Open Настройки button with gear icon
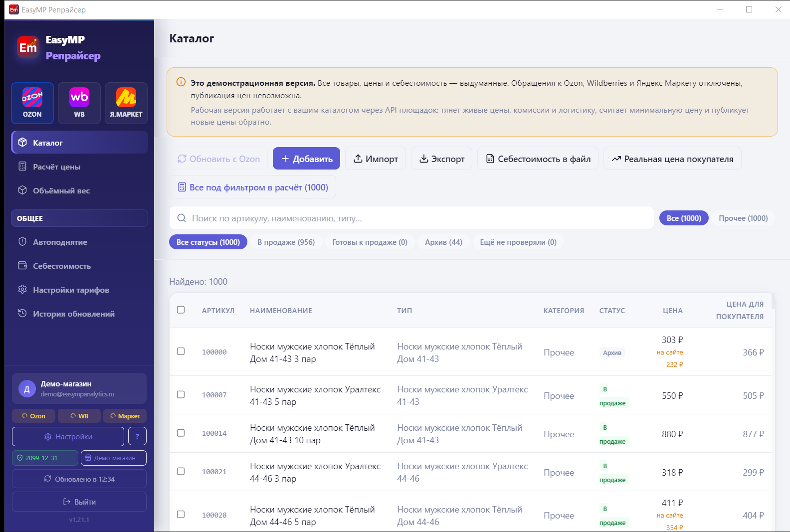The width and height of the screenshot is (790, 532). click(x=68, y=436)
